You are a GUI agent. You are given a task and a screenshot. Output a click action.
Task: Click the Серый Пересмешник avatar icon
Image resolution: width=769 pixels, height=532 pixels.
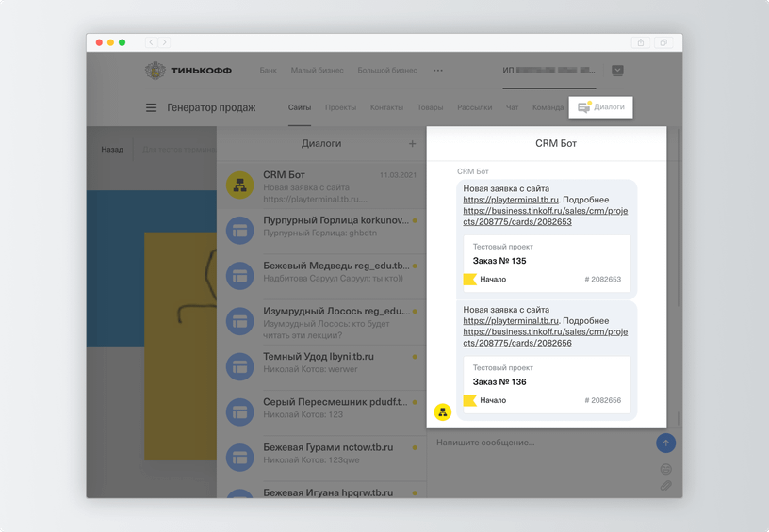(x=239, y=412)
